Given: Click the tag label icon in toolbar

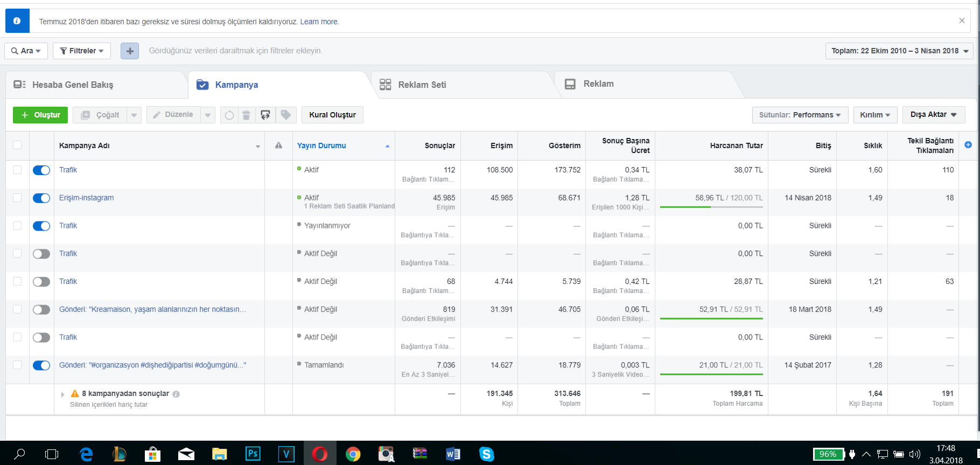Looking at the screenshot, I should coord(286,115).
